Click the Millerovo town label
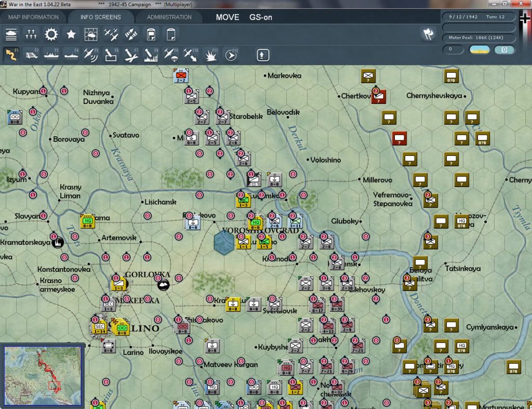532x409 pixels. tap(377, 180)
